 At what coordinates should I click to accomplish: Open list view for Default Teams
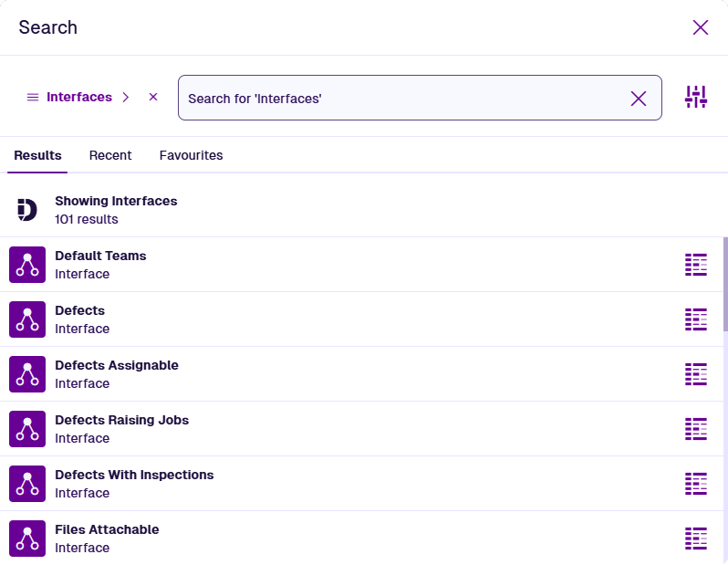(696, 265)
